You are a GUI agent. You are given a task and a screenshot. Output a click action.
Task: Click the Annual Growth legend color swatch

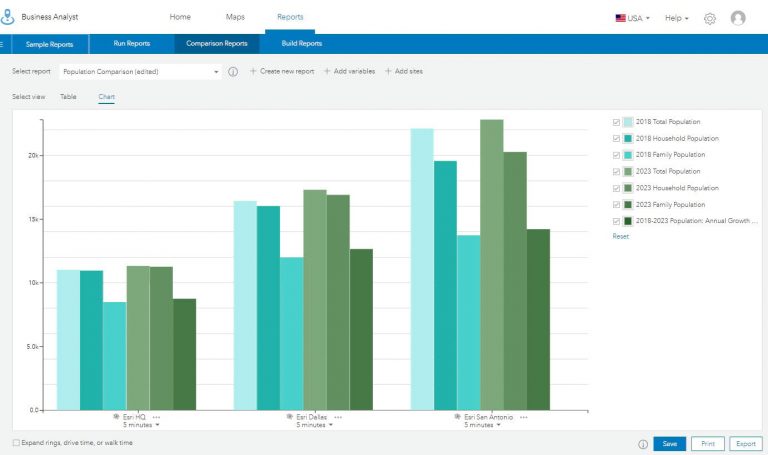click(628, 221)
